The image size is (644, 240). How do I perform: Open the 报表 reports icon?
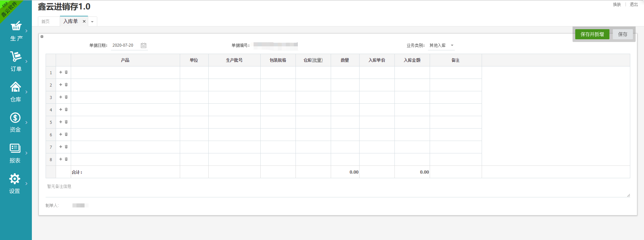(x=15, y=148)
